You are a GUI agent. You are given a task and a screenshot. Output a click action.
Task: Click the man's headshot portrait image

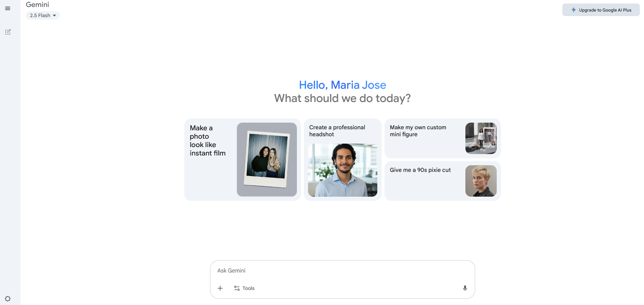click(x=342, y=170)
